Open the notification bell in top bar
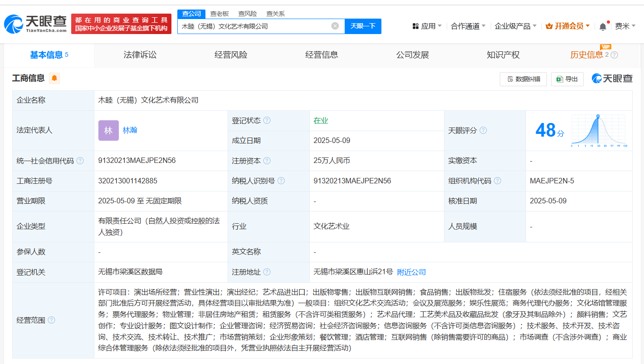Viewport: 644px width, 364px height. click(603, 26)
